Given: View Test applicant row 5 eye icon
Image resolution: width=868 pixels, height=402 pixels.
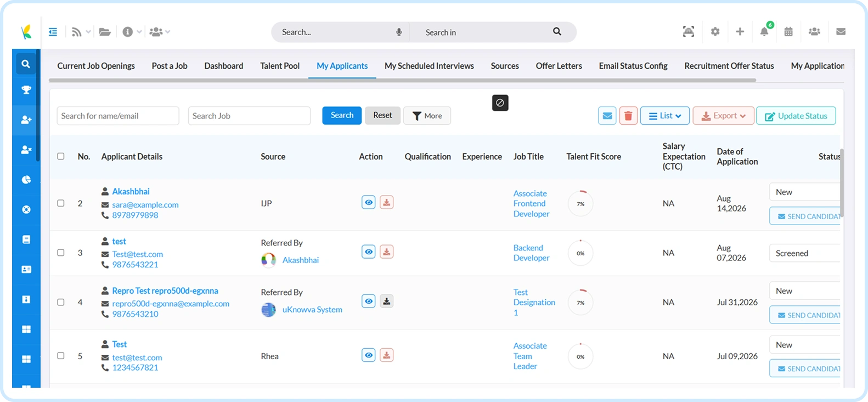Looking at the screenshot, I should coord(369,355).
